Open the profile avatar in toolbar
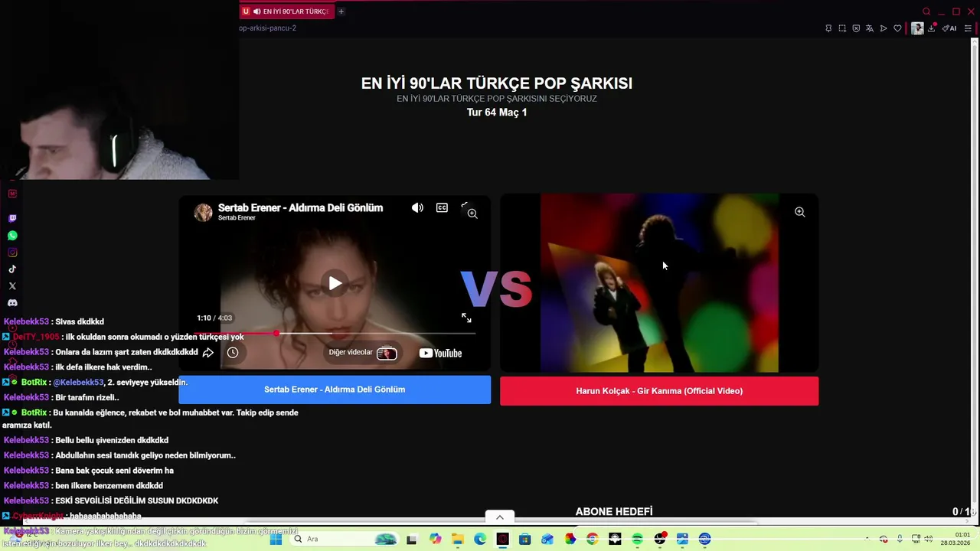Viewport: 980px width, 551px height. [x=917, y=28]
